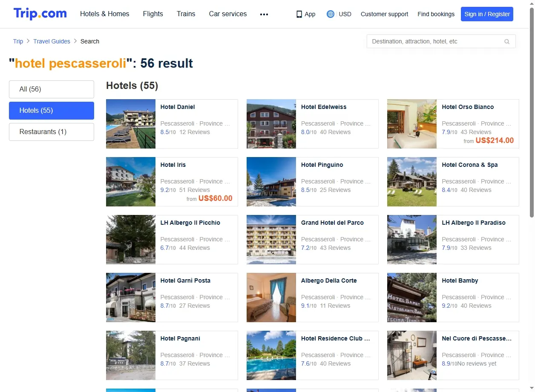535x392 pixels.
Task: Go to Travel Guides breadcrumb
Action: [52, 41]
